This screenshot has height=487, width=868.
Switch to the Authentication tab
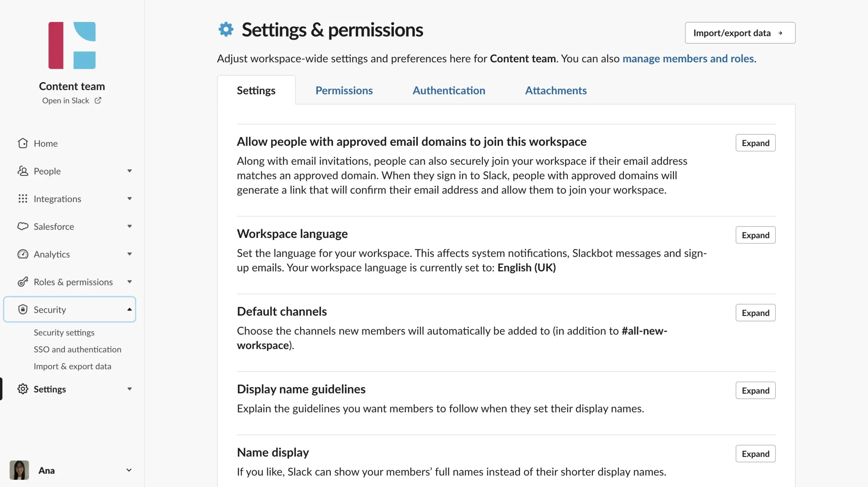pyautogui.click(x=449, y=90)
